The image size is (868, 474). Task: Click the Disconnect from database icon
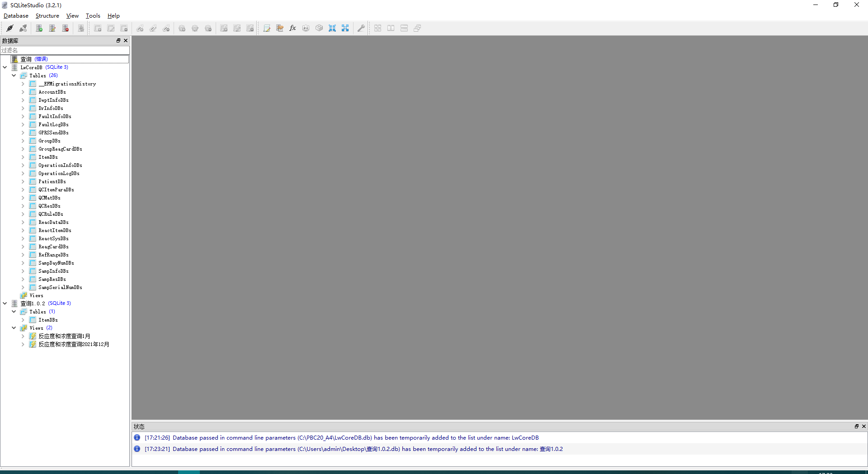(23, 28)
